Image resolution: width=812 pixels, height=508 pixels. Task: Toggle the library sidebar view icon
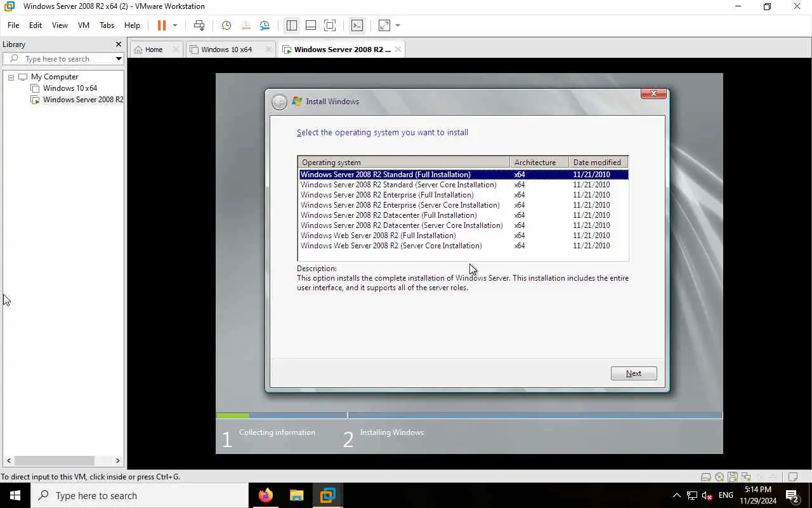292,25
